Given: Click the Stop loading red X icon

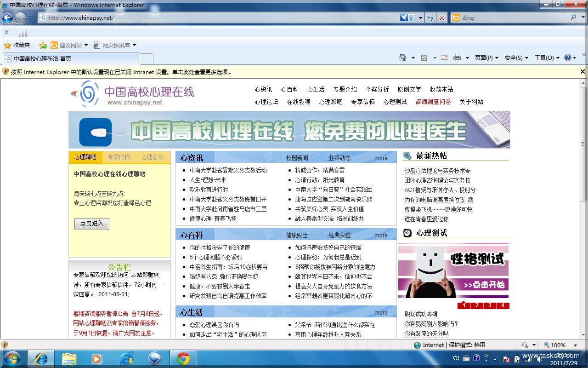Looking at the screenshot, I should (x=441, y=18).
